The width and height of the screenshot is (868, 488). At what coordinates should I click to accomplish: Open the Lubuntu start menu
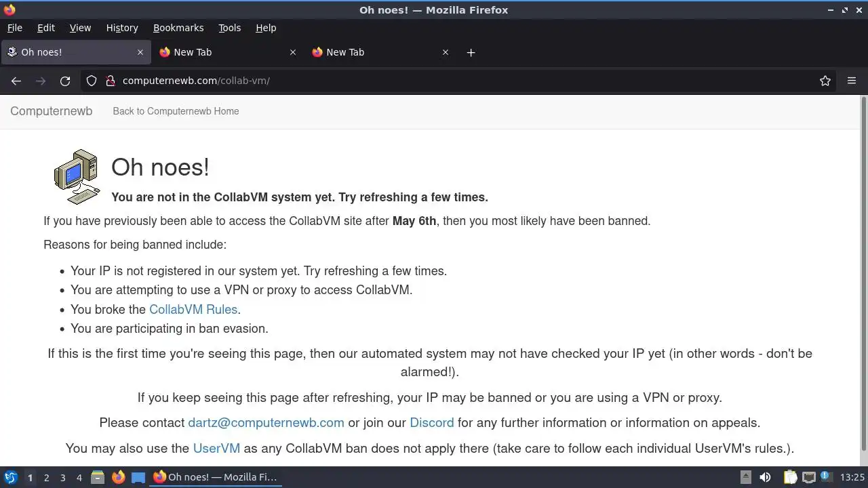point(11,477)
